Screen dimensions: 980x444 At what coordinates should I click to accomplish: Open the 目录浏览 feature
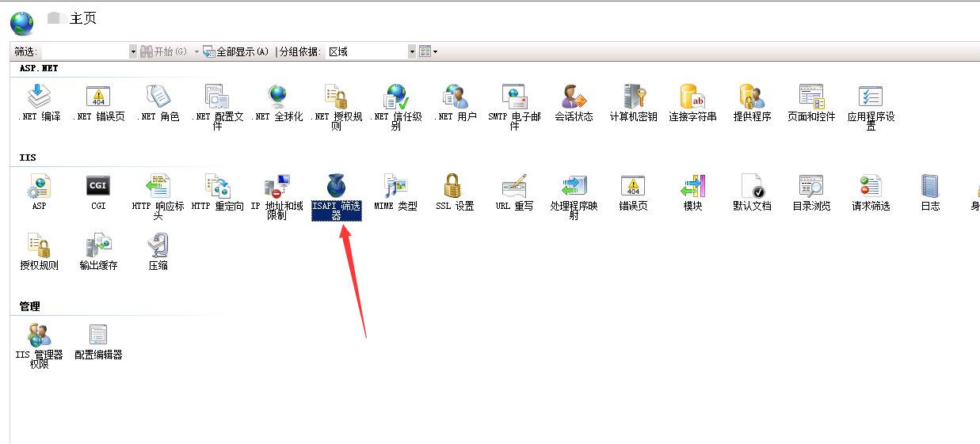(x=811, y=188)
